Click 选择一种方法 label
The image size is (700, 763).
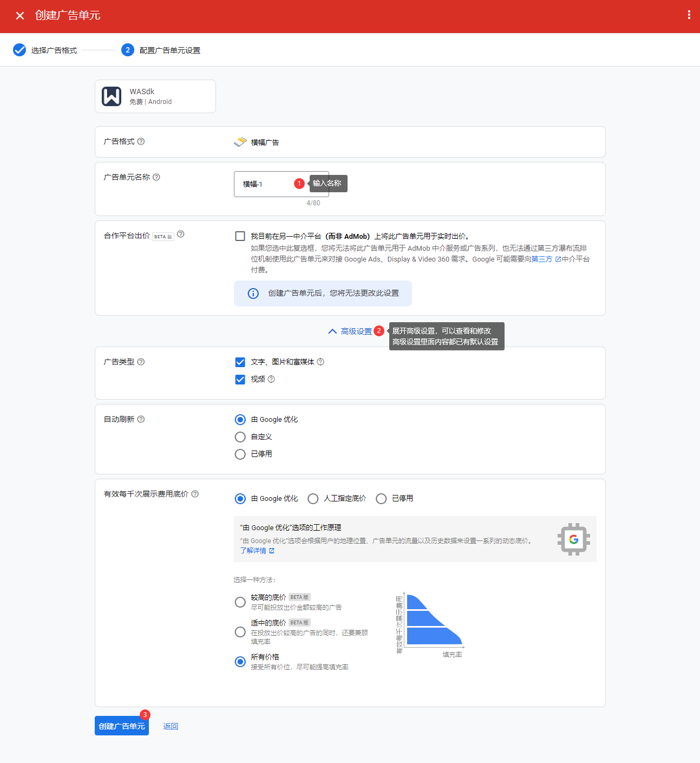click(x=254, y=580)
